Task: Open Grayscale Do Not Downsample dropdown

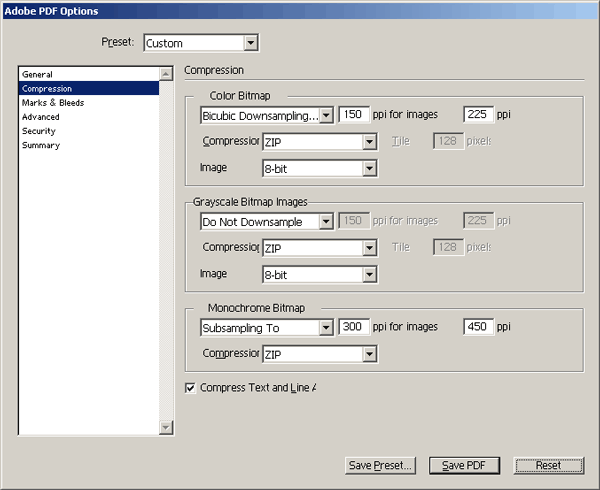Action: 267,221
